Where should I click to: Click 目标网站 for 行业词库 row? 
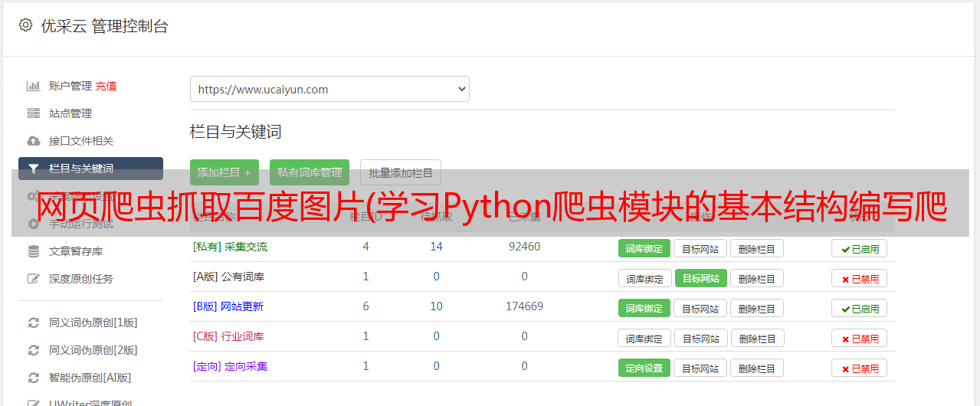pos(700,338)
